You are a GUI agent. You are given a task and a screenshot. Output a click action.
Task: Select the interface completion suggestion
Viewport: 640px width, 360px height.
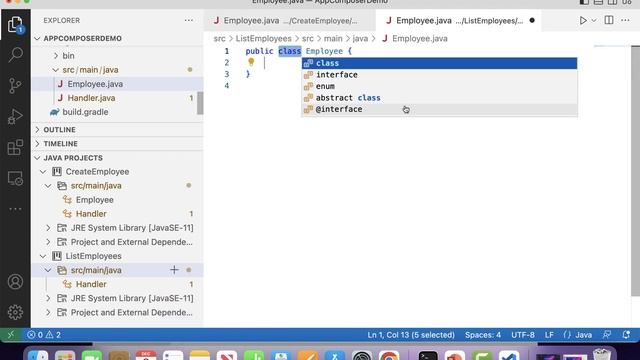pos(439,75)
